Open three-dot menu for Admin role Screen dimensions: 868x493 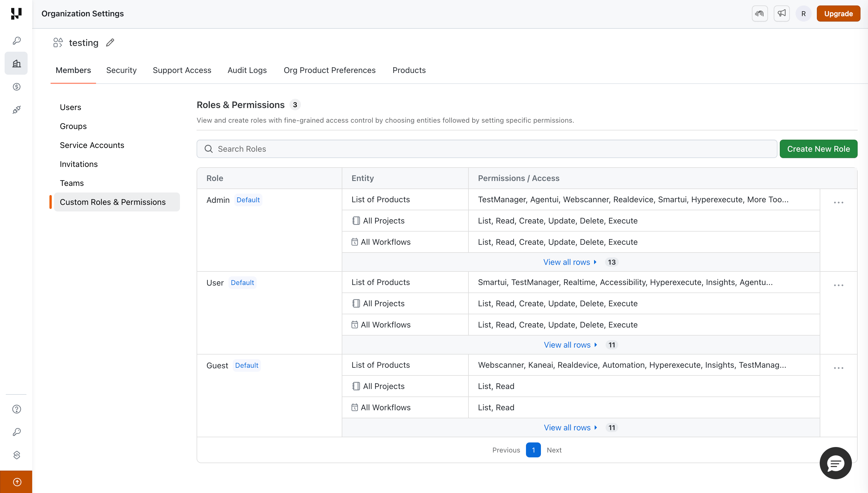(838, 203)
